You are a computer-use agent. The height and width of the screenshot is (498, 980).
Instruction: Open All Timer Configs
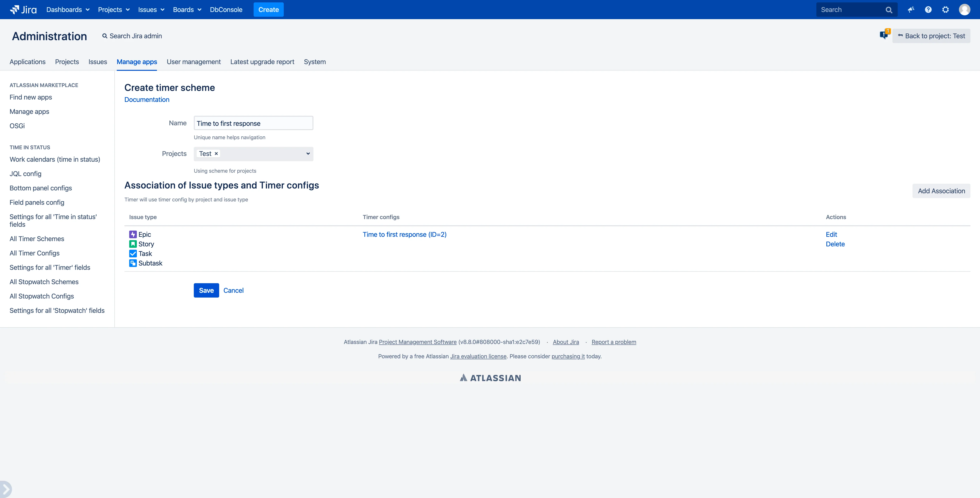point(35,253)
